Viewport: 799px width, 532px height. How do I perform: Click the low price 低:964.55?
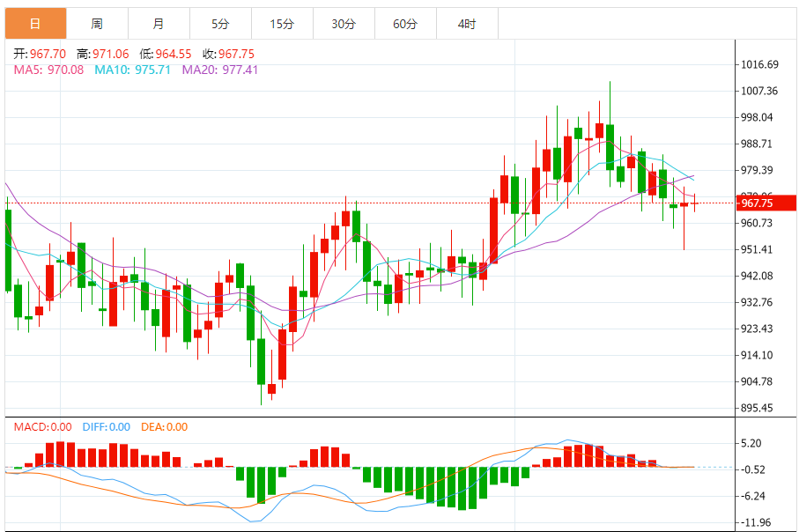166,54
